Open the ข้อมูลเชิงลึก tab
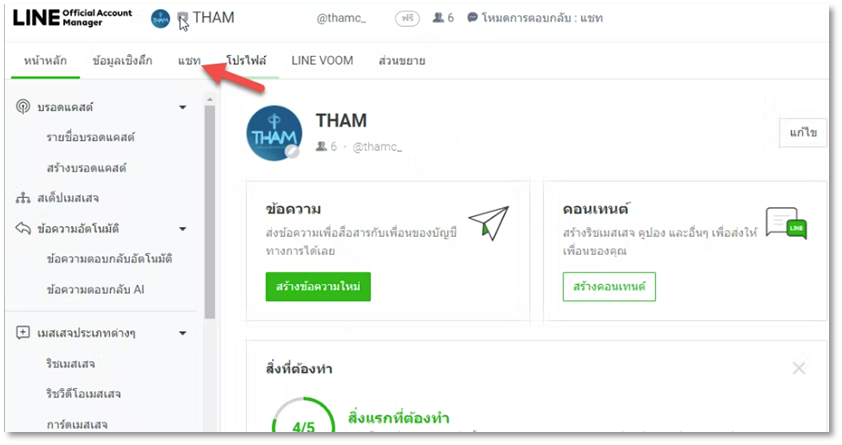842x445 pixels. [122, 61]
